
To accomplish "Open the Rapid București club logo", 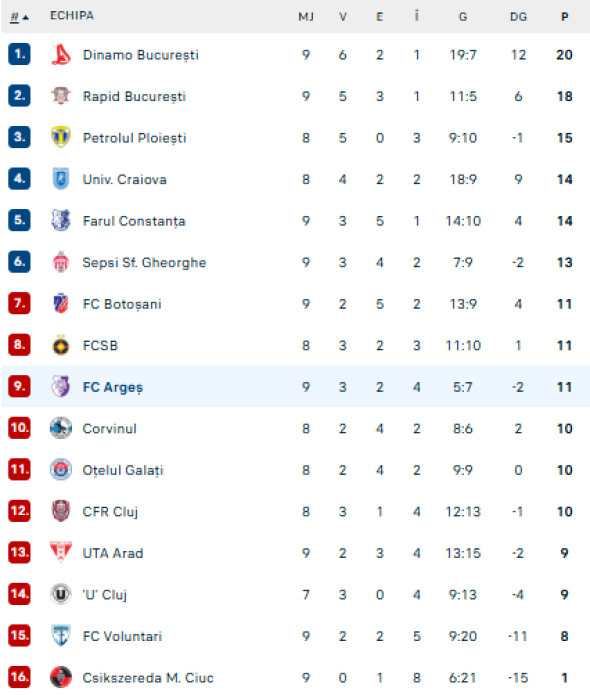I will coord(61,96).
